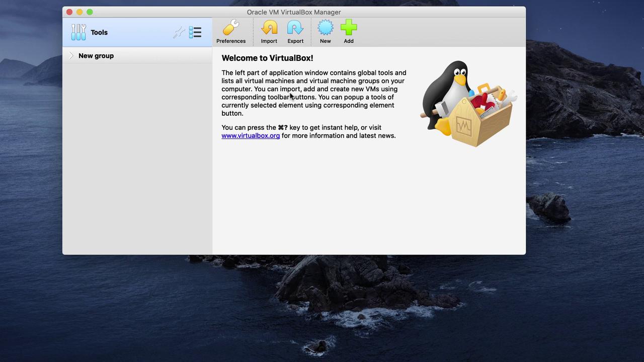Image resolution: width=644 pixels, height=362 pixels.
Task: Create a VM with the New icon
Action: (326, 29)
